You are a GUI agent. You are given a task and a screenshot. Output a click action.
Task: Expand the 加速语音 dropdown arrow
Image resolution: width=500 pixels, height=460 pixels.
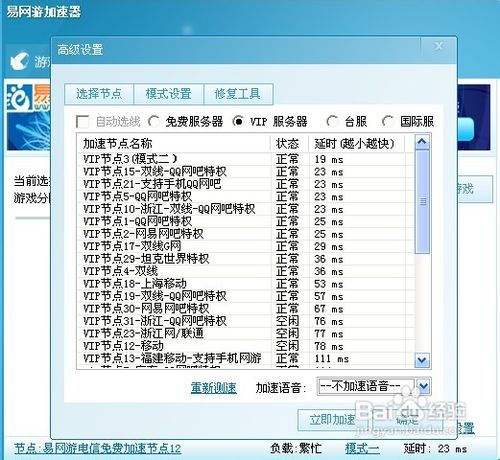pos(423,386)
